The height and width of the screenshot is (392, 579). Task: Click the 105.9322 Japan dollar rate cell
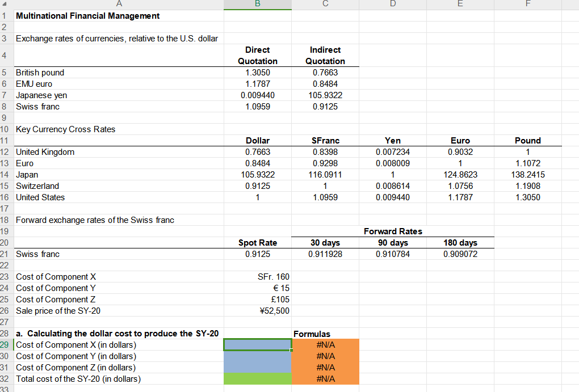coord(257,174)
